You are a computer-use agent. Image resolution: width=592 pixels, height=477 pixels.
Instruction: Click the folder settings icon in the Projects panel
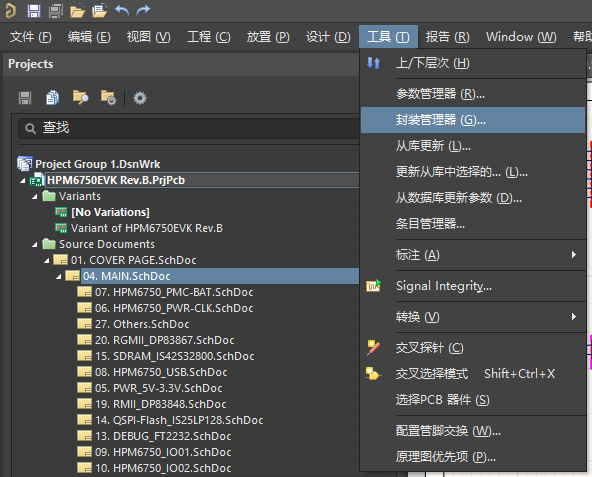108,97
